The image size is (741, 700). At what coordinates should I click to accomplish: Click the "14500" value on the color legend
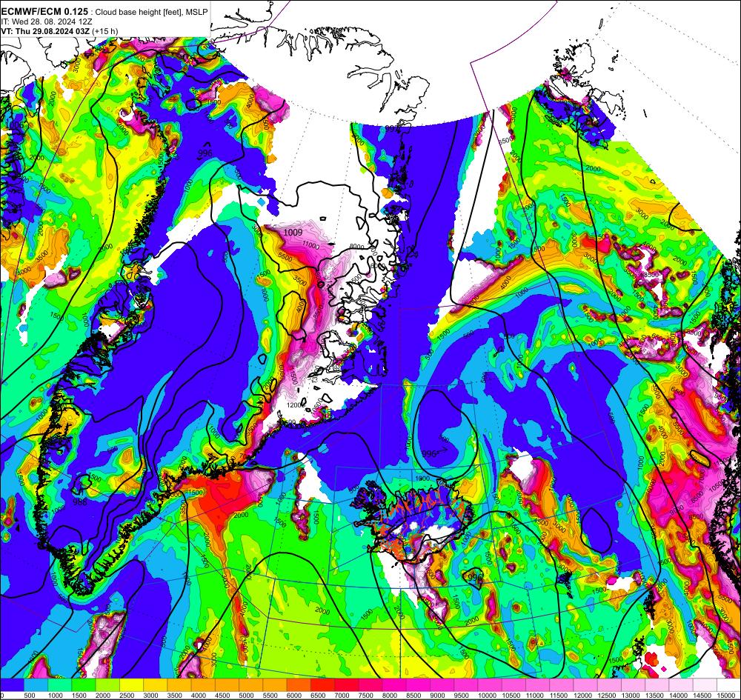coord(702,696)
